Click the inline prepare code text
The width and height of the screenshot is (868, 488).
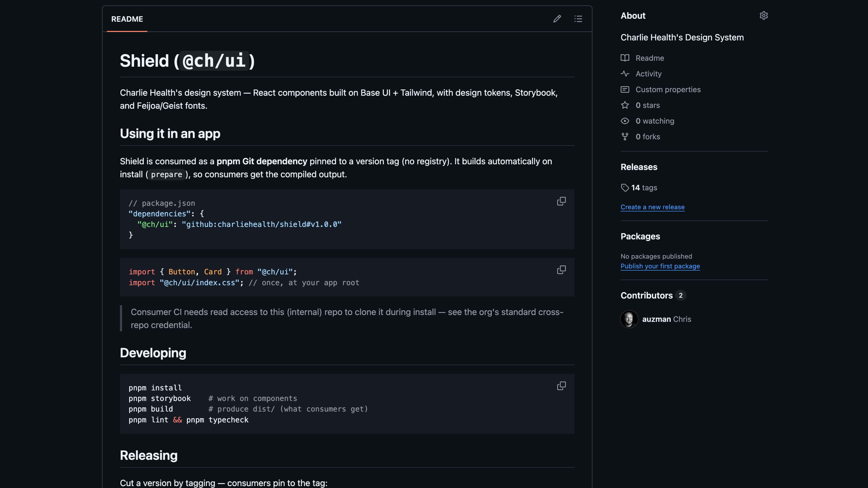coord(167,174)
